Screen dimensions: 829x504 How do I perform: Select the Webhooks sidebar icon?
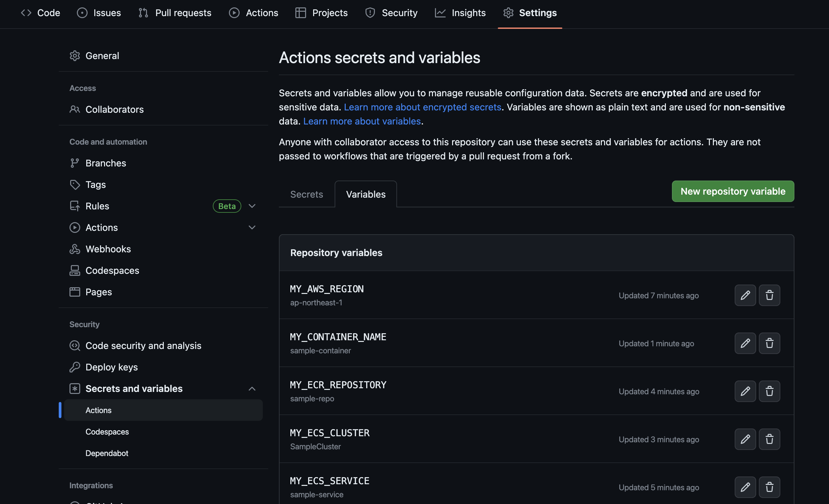tap(75, 249)
